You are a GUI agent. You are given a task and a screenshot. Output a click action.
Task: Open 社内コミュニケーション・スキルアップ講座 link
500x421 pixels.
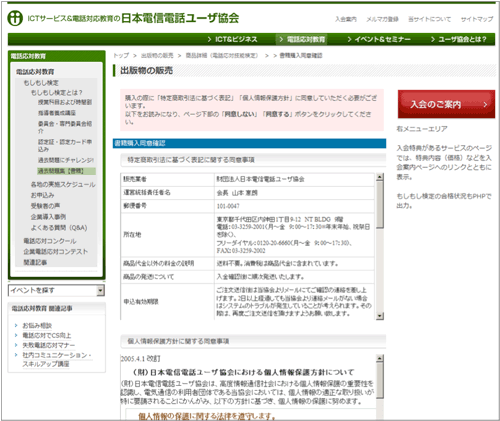point(57,360)
